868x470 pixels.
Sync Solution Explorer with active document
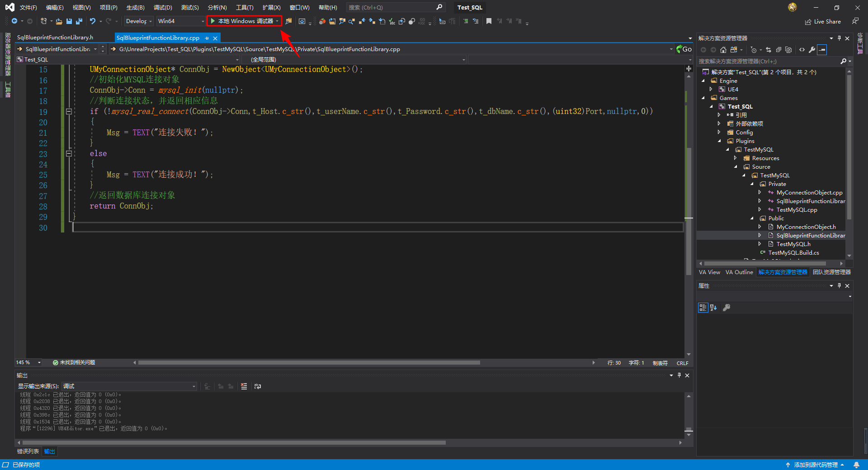pyautogui.click(x=768, y=50)
